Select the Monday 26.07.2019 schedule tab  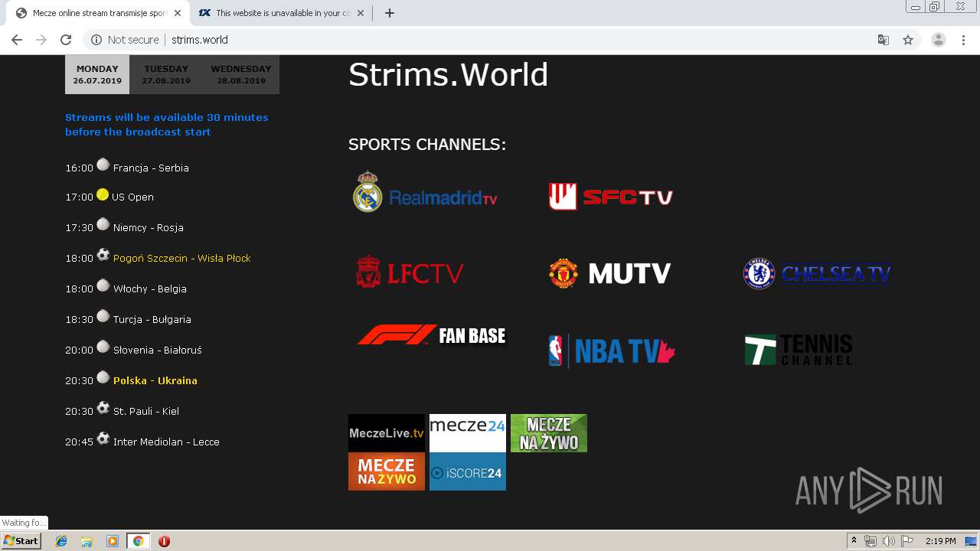click(x=97, y=74)
